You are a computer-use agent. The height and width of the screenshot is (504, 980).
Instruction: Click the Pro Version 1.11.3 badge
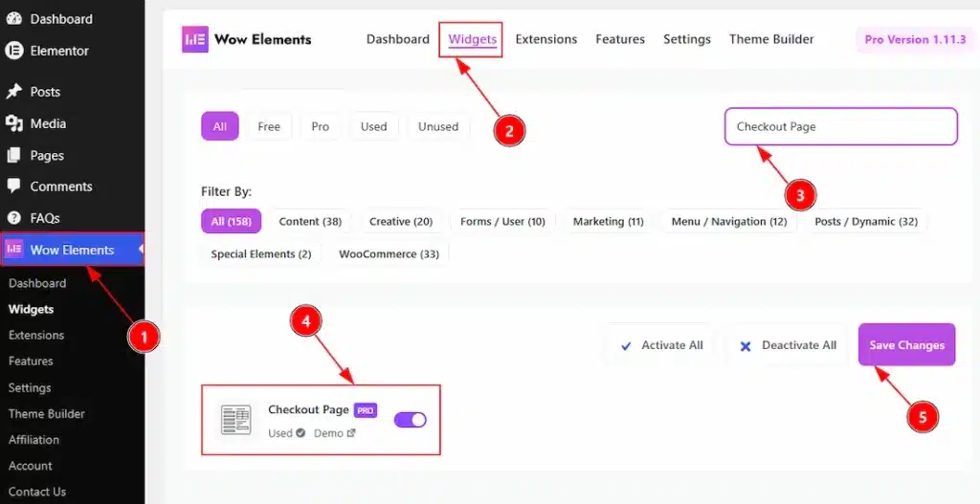(915, 39)
